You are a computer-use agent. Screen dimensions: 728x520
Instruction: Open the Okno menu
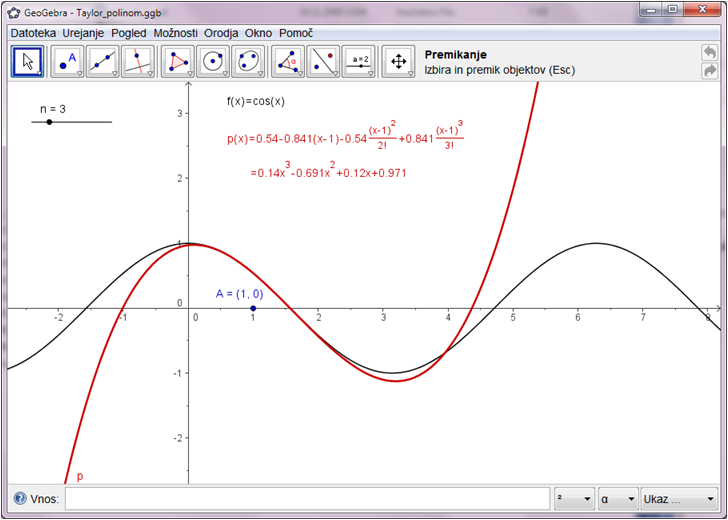click(259, 33)
